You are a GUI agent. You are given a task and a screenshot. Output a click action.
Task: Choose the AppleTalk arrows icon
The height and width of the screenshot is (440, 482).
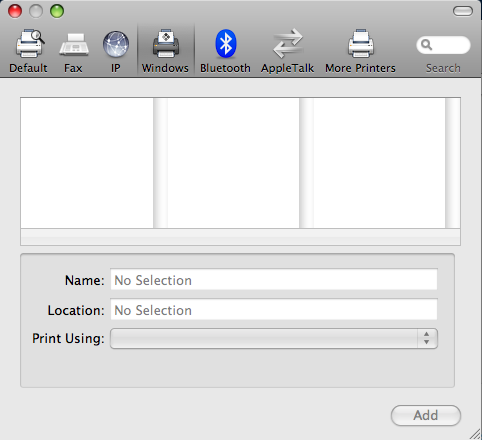click(x=288, y=43)
